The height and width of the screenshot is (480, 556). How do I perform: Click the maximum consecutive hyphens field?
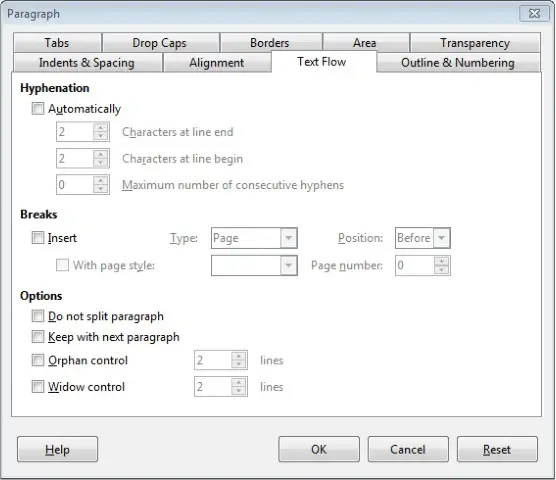(83, 184)
